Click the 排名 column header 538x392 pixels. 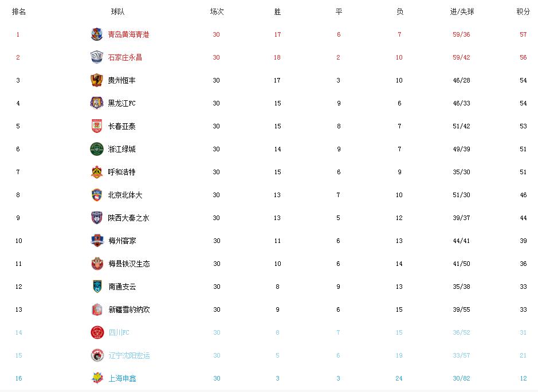point(19,11)
